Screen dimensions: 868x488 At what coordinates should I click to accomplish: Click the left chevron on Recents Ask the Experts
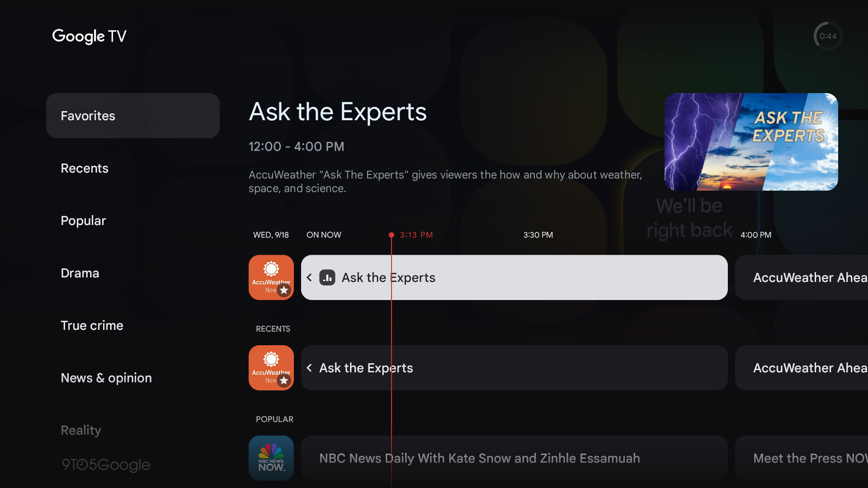[310, 368]
